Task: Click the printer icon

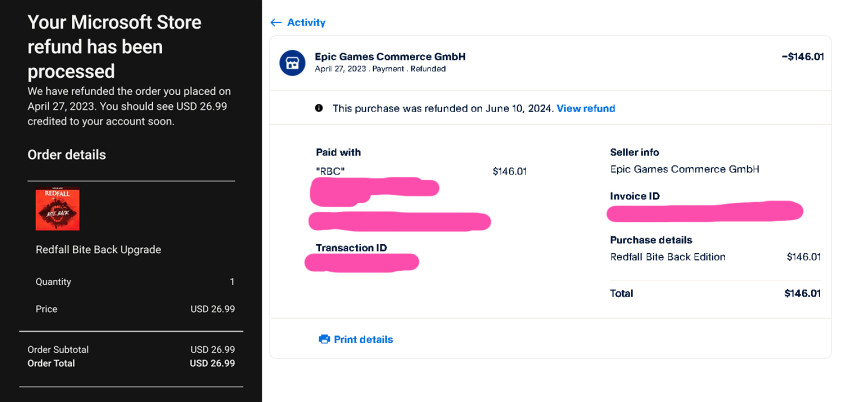Action: point(324,339)
